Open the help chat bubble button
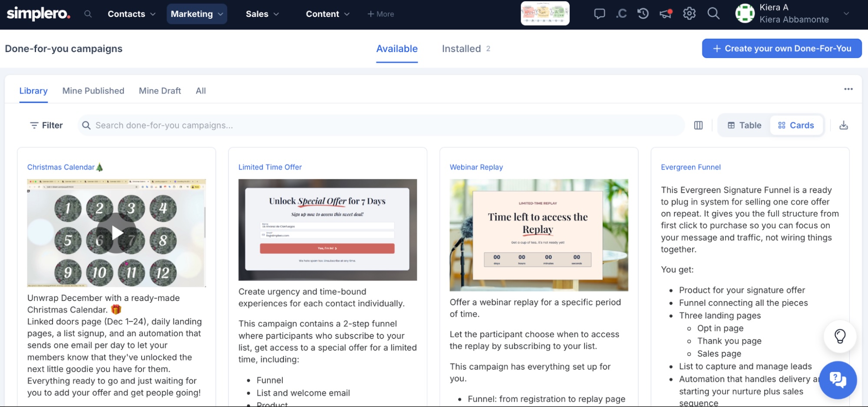This screenshot has height=407, width=868. click(x=838, y=380)
